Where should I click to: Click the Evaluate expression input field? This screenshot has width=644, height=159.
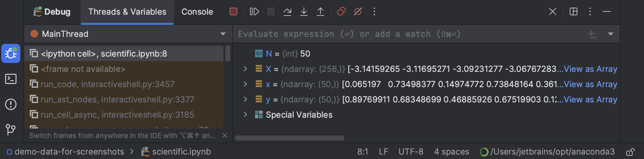(349, 34)
